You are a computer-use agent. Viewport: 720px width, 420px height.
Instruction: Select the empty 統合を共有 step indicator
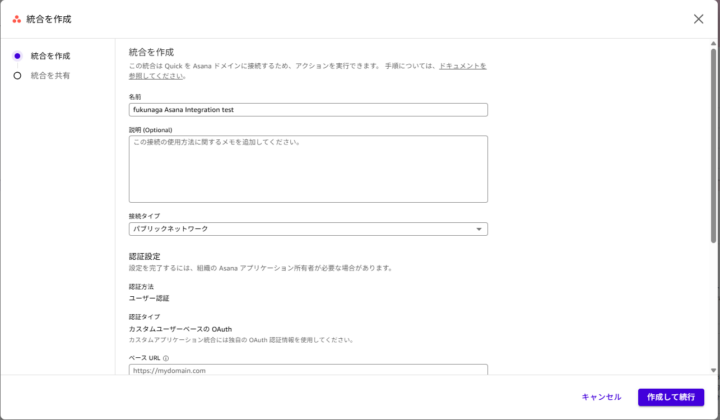click(x=17, y=75)
